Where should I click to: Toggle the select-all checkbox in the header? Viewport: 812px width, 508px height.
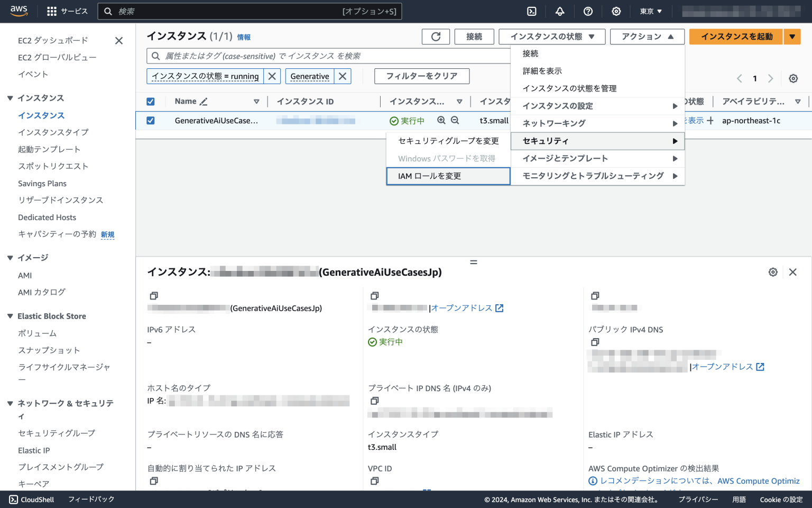point(151,101)
